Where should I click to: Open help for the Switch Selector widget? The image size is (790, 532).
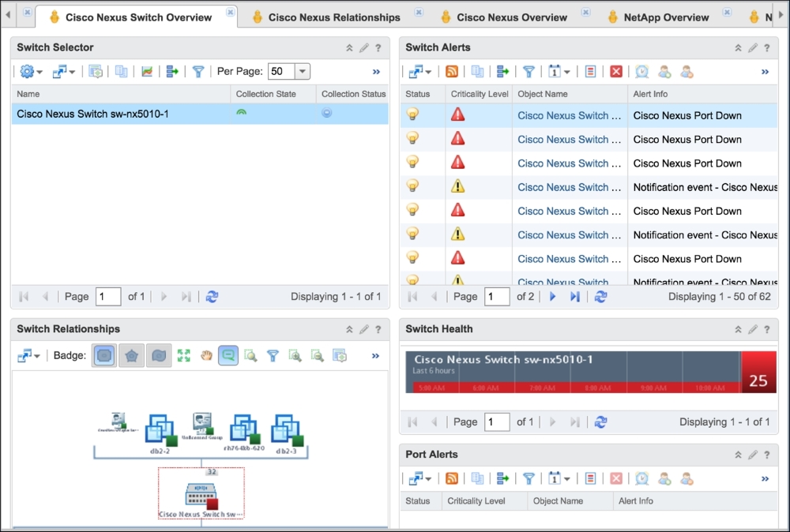point(378,48)
